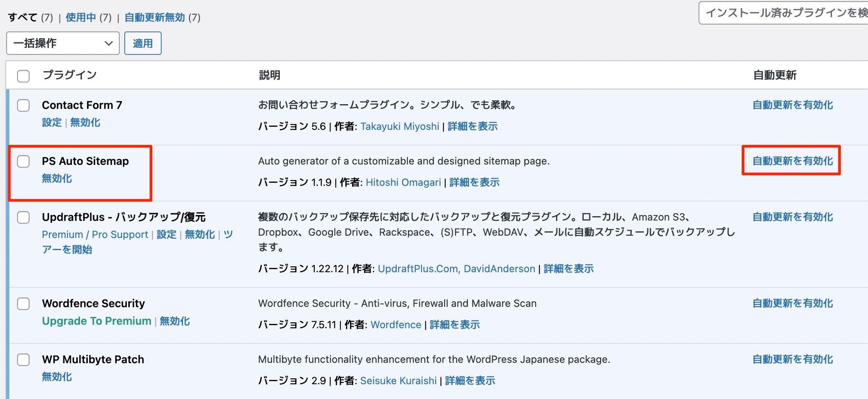
Task: Check the PS Auto Sitemap checkbox
Action: [x=23, y=161]
